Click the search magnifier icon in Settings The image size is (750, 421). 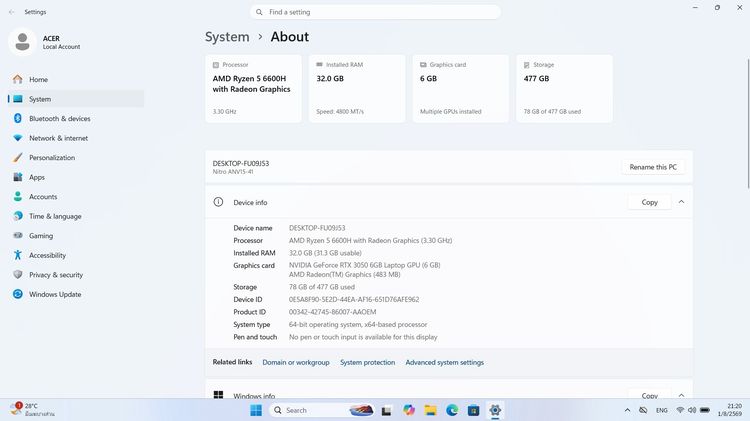tap(259, 12)
